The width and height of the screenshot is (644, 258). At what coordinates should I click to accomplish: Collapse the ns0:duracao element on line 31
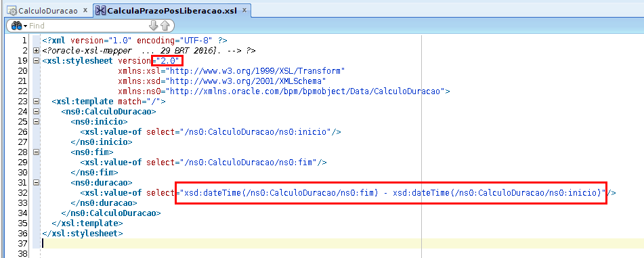[x=36, y=182]
